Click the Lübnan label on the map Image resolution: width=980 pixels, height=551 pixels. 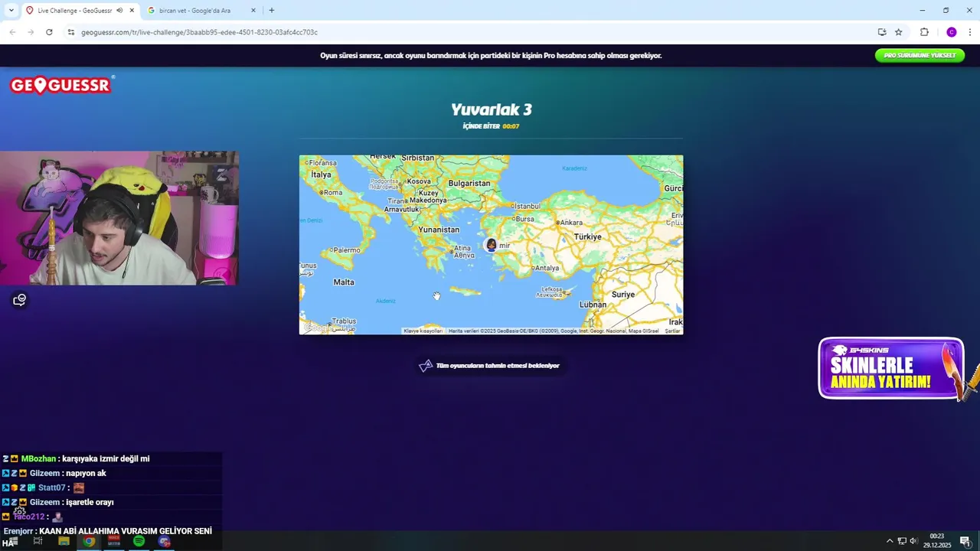click(593, 305)
